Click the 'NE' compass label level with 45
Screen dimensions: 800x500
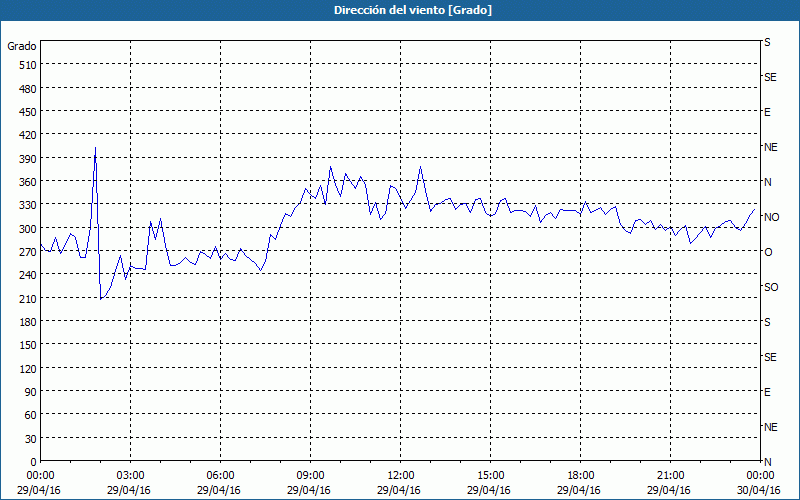coord(770,427)
